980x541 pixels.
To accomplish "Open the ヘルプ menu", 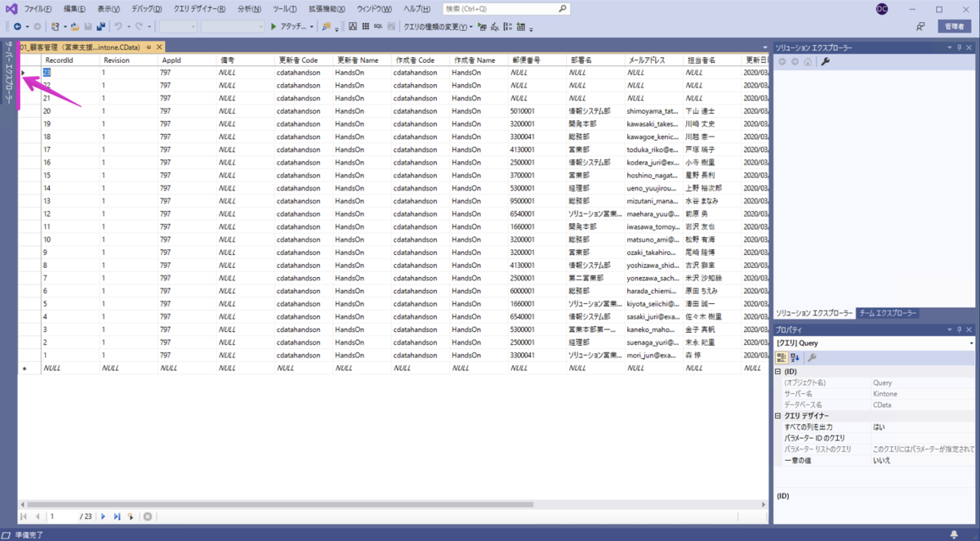I will pos(417,9).
